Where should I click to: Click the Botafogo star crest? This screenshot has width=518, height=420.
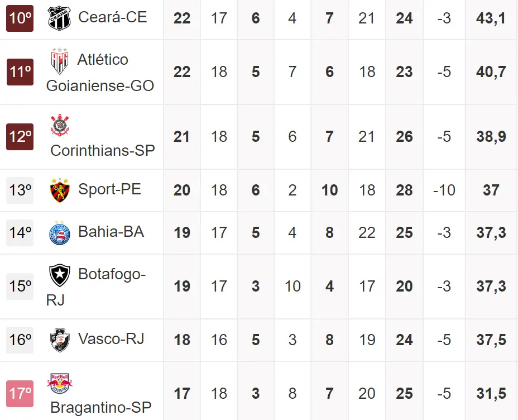coord(59,275)
